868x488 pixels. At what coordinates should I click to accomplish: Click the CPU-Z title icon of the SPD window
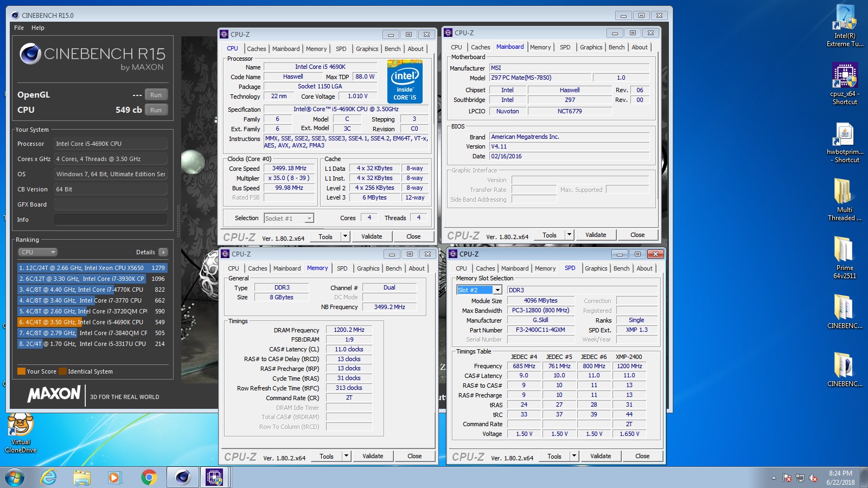click(x=453, y=254)
